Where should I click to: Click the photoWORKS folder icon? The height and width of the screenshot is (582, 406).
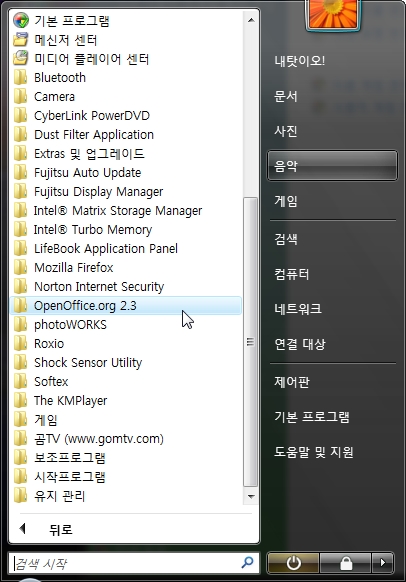click(x=21, y=324)
